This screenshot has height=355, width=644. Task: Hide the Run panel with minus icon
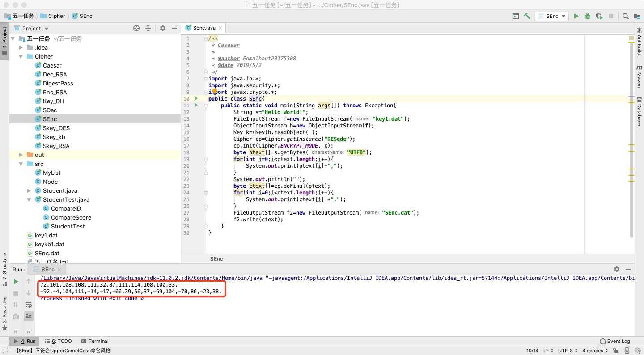tap(629, 269)
